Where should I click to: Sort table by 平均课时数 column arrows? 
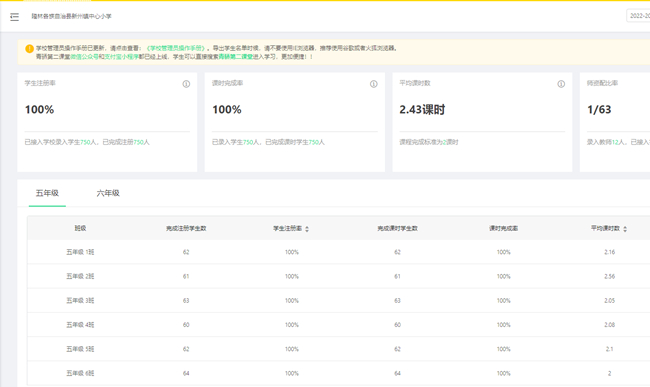(x=625, y=229)
